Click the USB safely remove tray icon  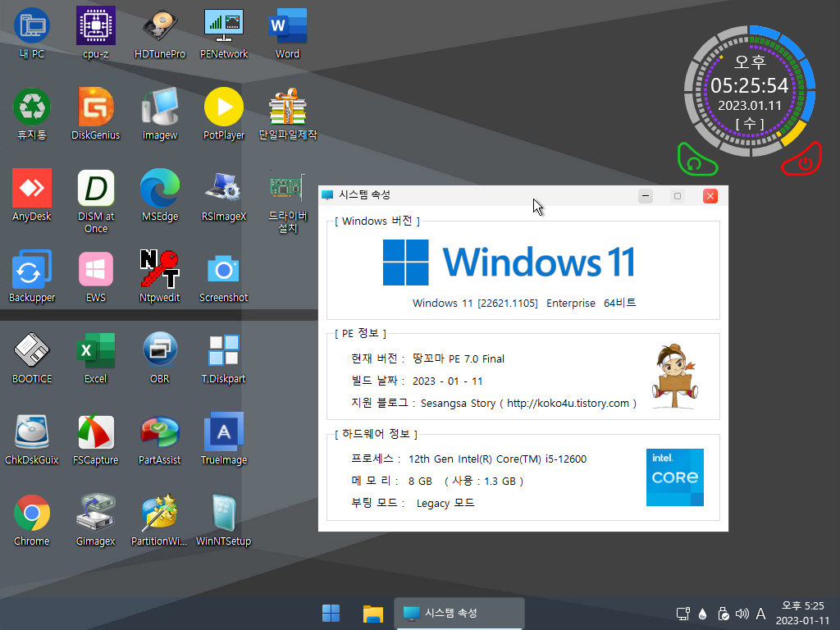point(723,614)
